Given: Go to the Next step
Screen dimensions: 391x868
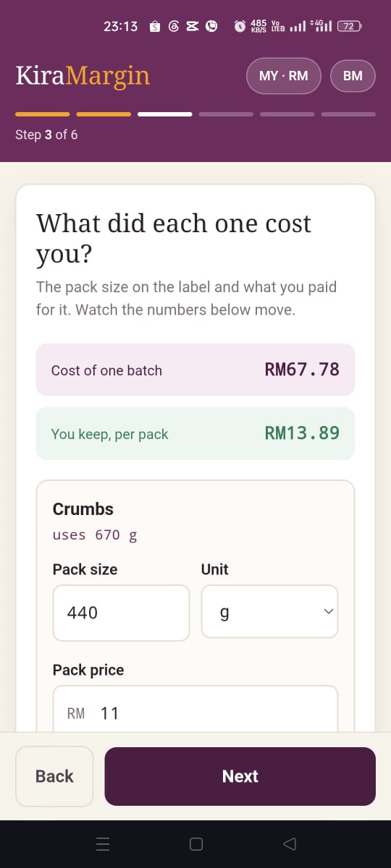Looking at the screenshot, I should (240, 776).
